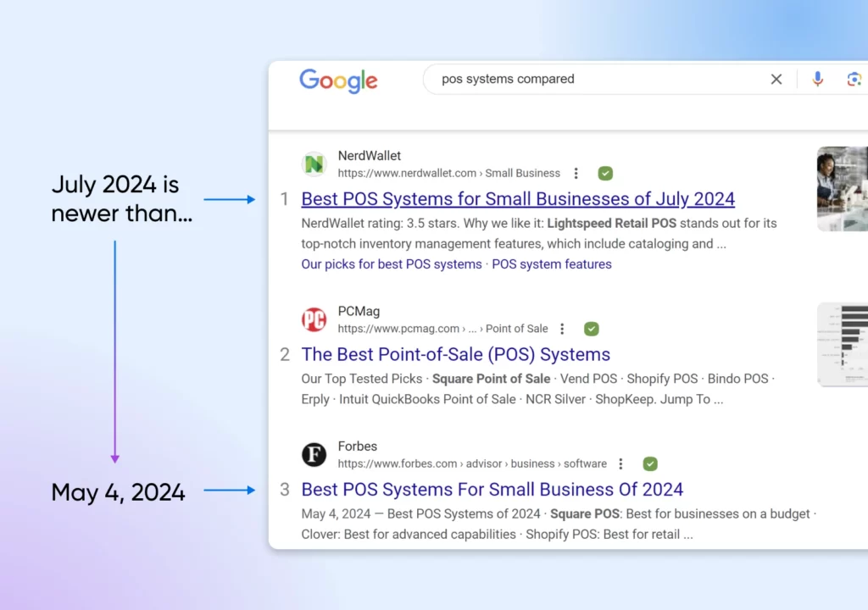868x610 pixels.
Task: Click the forbes.com › advisor › business › software URL
Action: tap(472, 464)
